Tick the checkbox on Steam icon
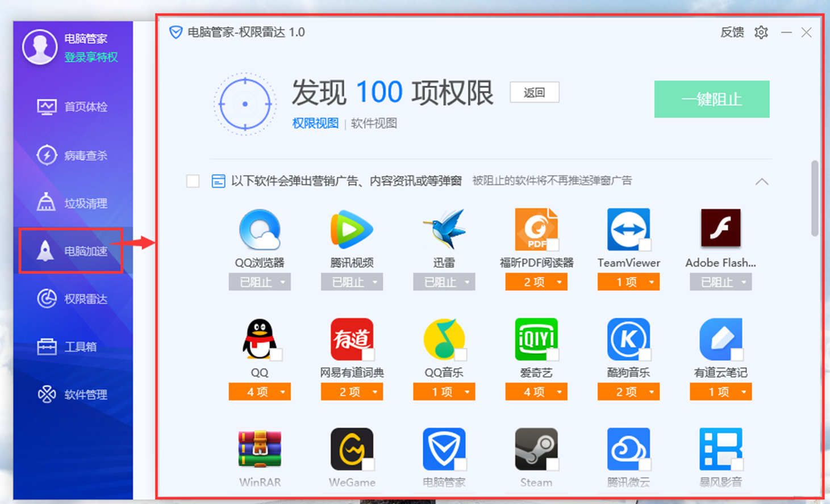Screen dimensions: 830x504 point(553,464)
